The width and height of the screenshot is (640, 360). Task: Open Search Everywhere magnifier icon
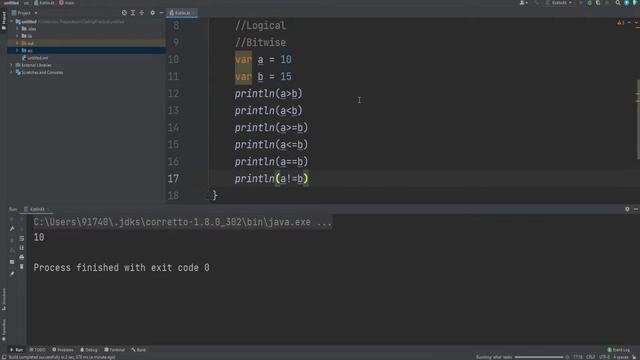click(618, 3)
